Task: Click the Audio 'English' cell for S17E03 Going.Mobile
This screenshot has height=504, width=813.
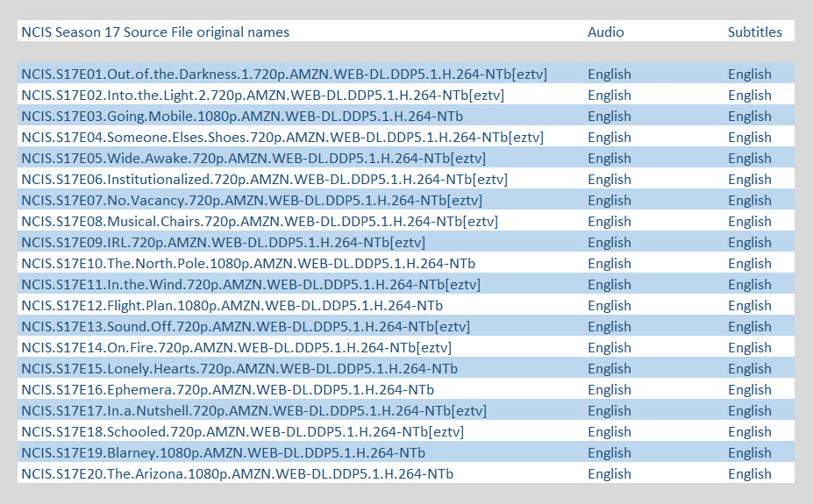Action: (x=610, y=117)
